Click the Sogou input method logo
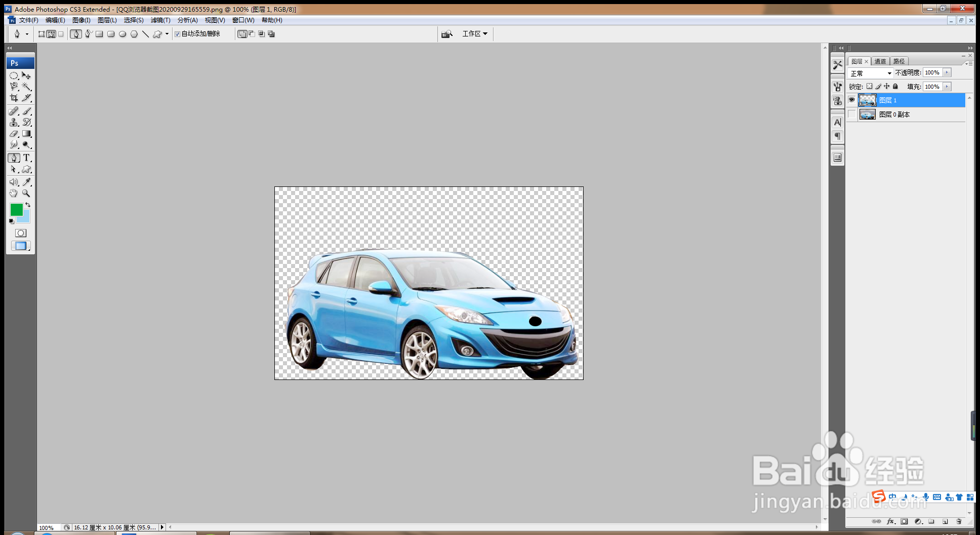Viewport: 980px width, 535px height. pos(878,496)
